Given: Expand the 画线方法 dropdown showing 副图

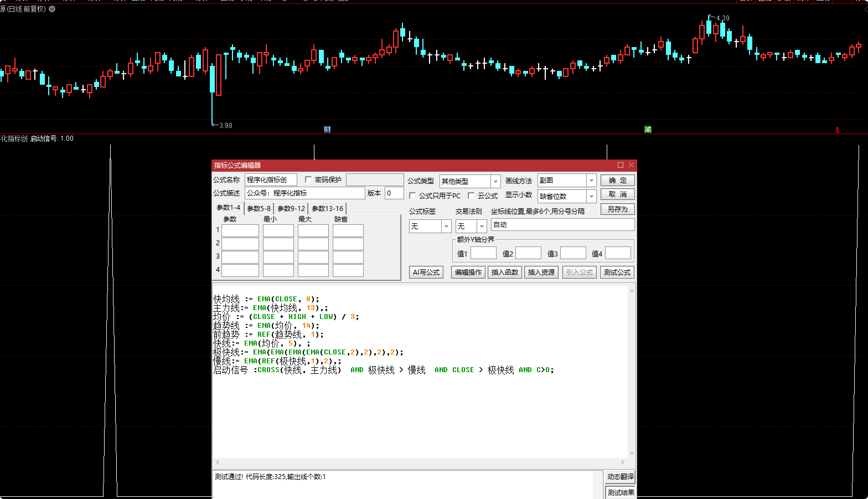Looking at the screenshot, I should (x=591, y=181).
